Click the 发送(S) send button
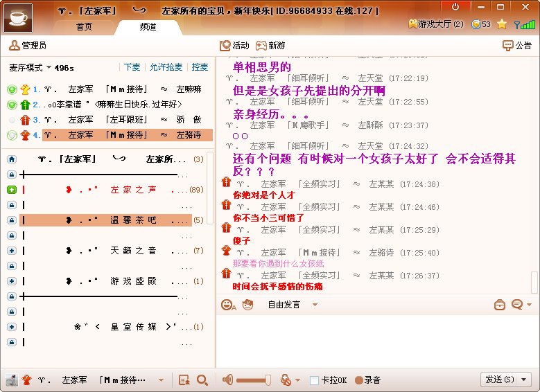Viewport: 540px width, 392px height. pyautogui.click(x=499, y=380)
